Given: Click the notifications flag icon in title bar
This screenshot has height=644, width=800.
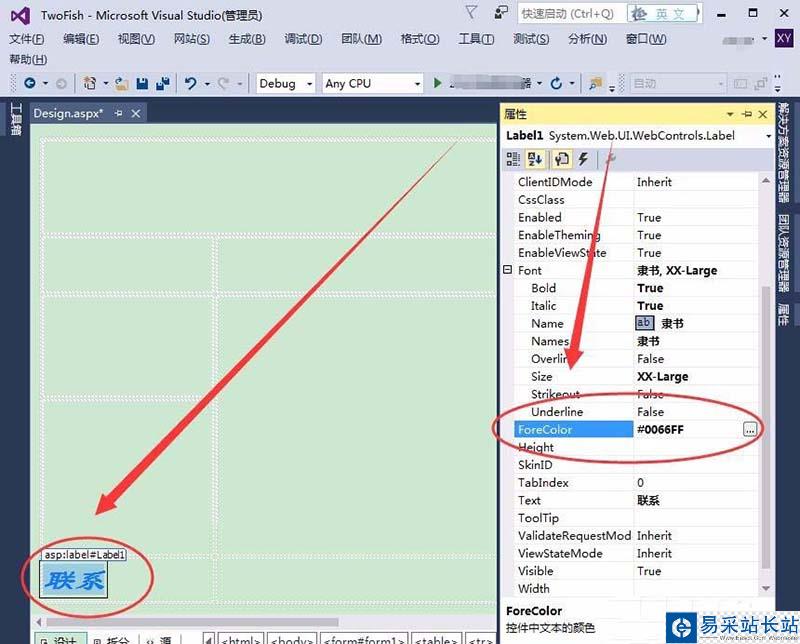Looking at the screenshot, I should 471,12.
